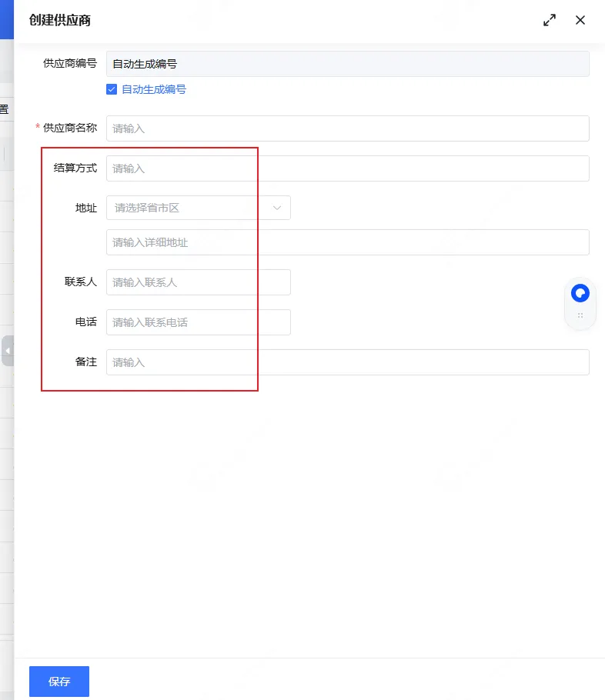Click the 创建供应商 dialog title

point(60,21)
